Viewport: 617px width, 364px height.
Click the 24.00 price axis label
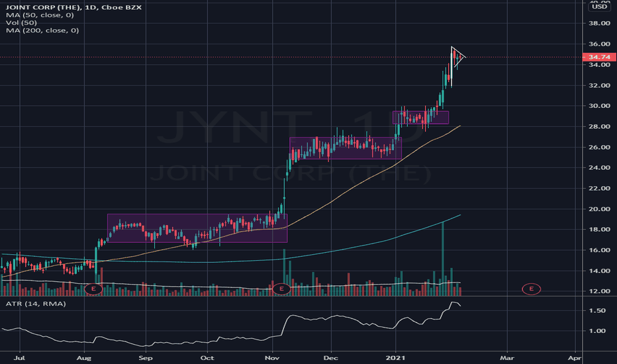coord(599,167)
